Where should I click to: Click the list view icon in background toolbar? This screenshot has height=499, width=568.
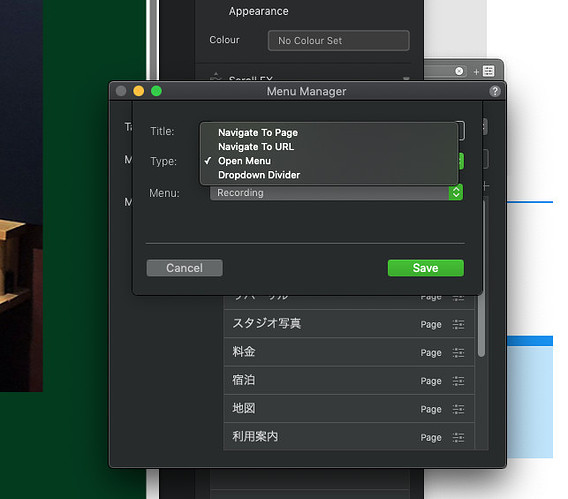[x=488, y=71]
